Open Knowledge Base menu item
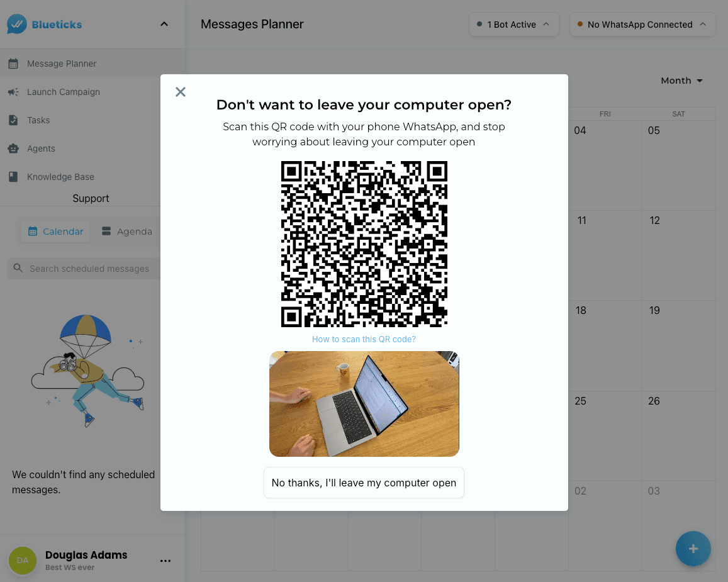Image resolution: width=728 pixels, height=582 pixels. [60, 177]
